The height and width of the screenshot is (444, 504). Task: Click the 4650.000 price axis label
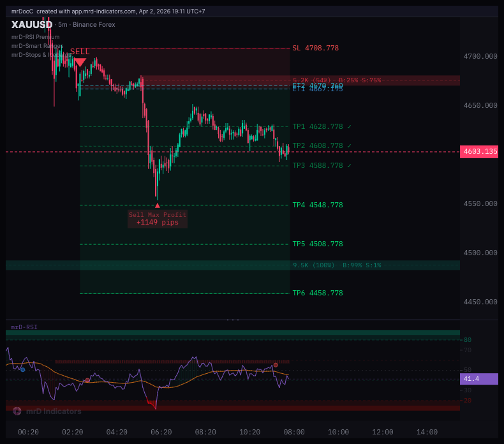[480, 106]
